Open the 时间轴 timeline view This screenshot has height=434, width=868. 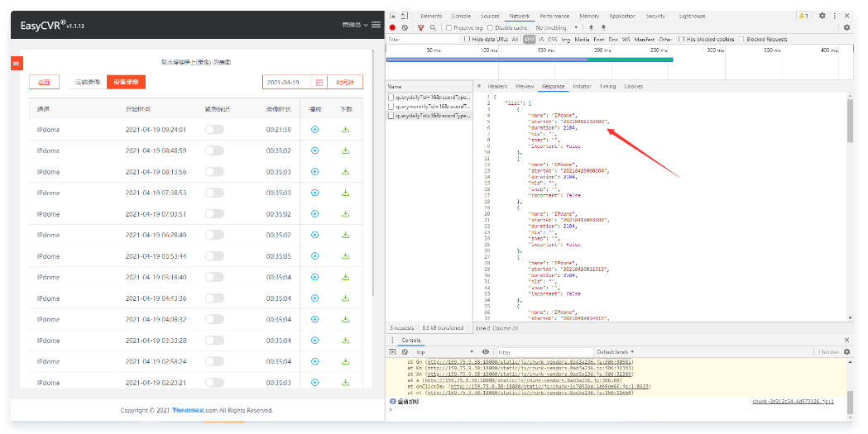pyautogui.click(x=345, y=83)
